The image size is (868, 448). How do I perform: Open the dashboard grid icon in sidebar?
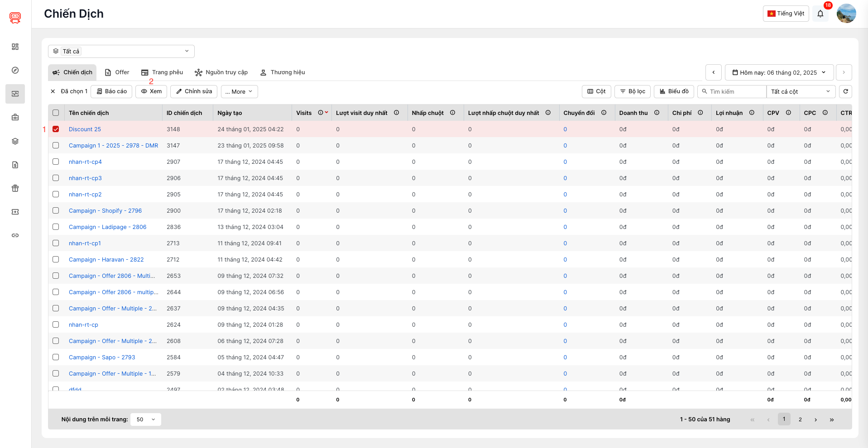(x=15, y=47)
